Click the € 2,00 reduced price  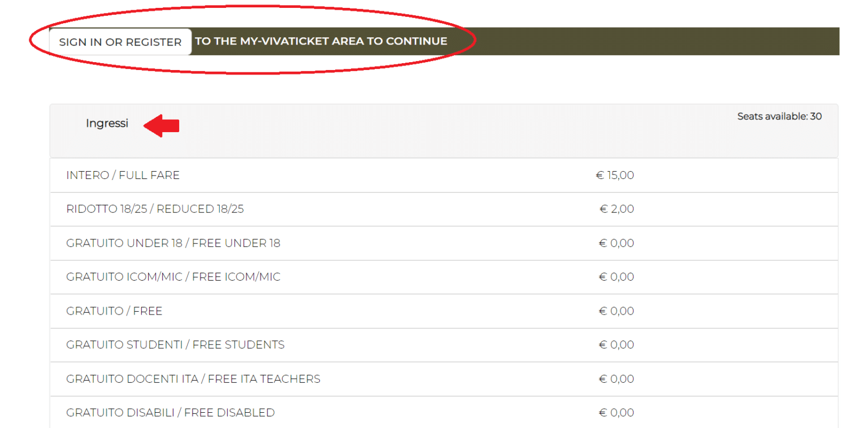pyautogui.click(x=617, y=209)
